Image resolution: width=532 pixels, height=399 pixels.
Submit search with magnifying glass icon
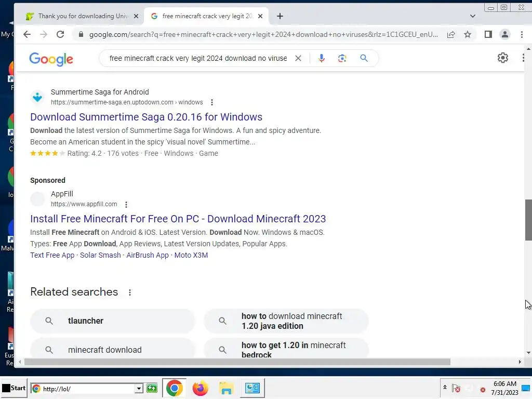364,58
